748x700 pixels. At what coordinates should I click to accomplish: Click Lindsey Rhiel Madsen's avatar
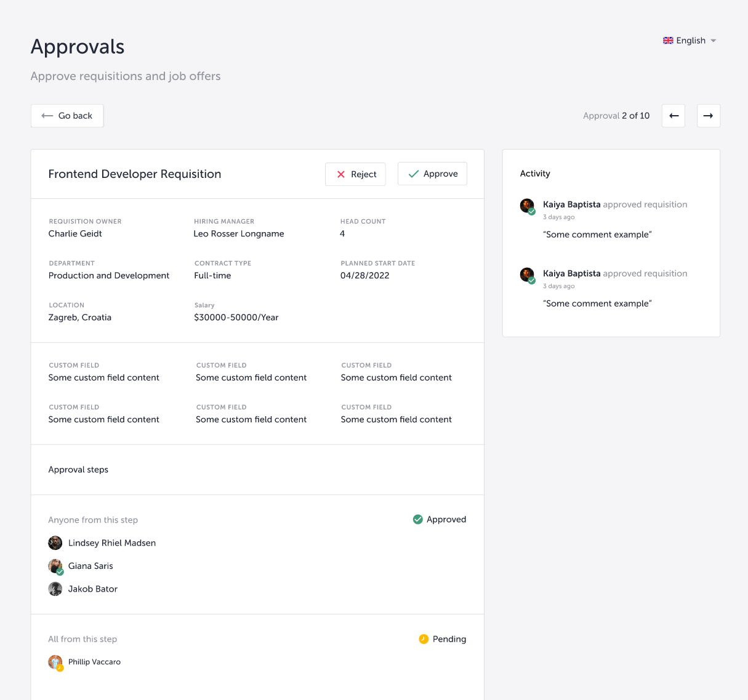coord(55,543)
